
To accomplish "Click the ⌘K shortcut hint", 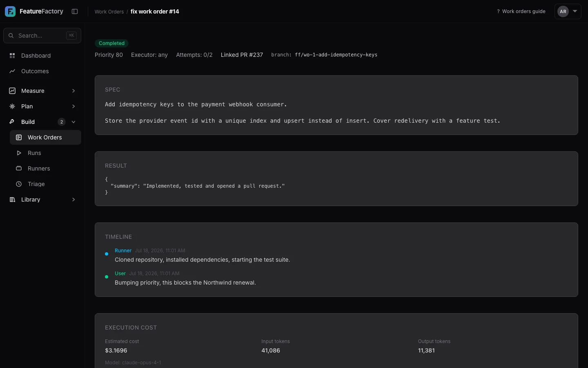I will pos(71,36).
